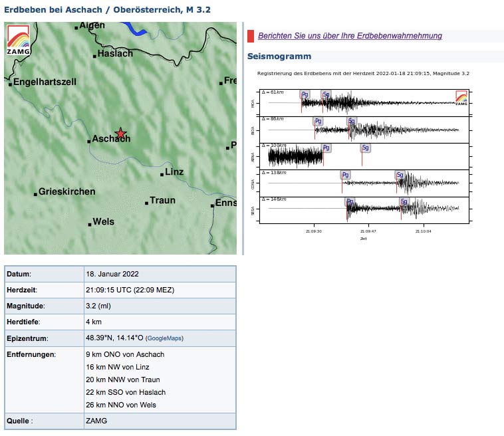The height and width of the screenshot is (436, 504).
Task: Select the Sg marker on the 100 km trace
Action: [x=365, y=148]
